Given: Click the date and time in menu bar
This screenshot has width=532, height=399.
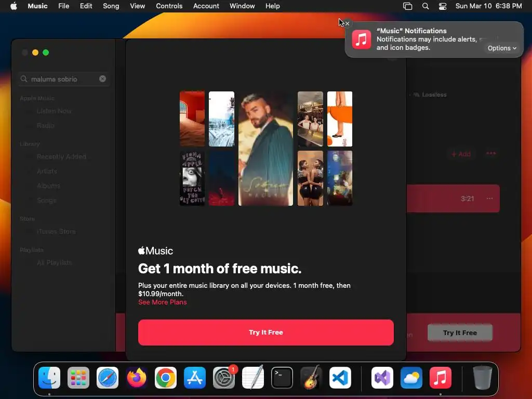Looking at the screenshot, I should [488, 6].
